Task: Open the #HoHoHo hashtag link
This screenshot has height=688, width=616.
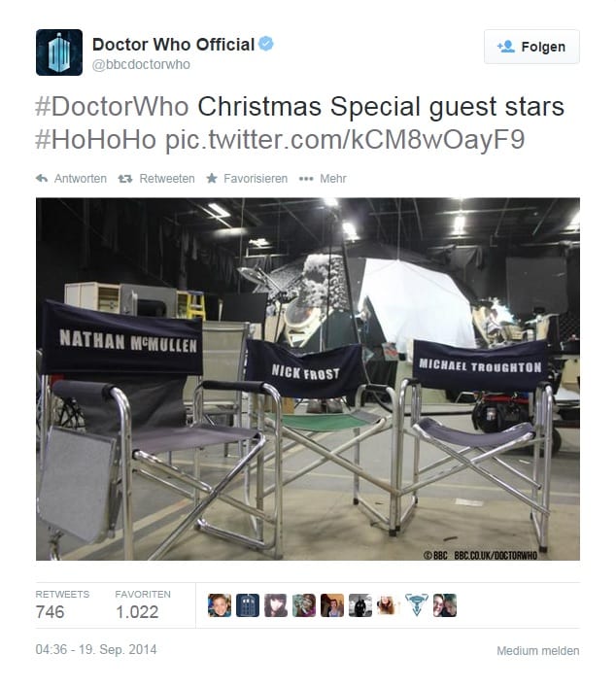Action: (x=95, y=140)
